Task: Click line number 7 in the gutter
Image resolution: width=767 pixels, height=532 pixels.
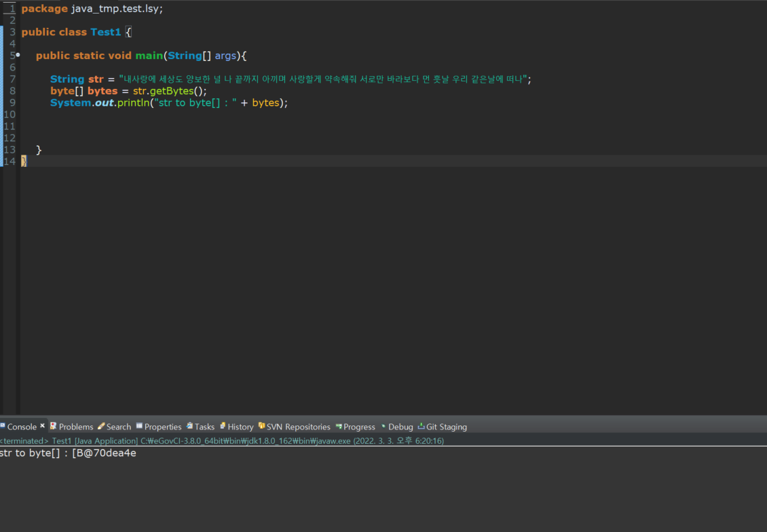Action: tap(12, 79)
